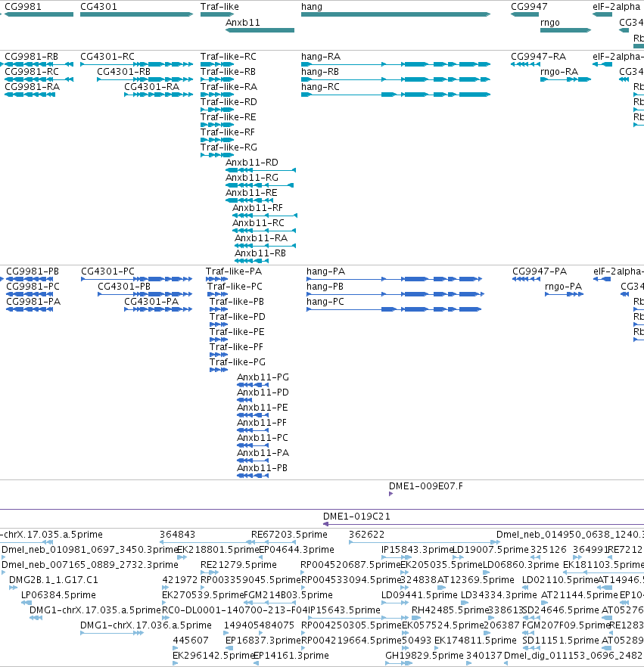Click protein Anxb11-PB
Viewport: 644px width, 667px height.
(x=253, y=476)
